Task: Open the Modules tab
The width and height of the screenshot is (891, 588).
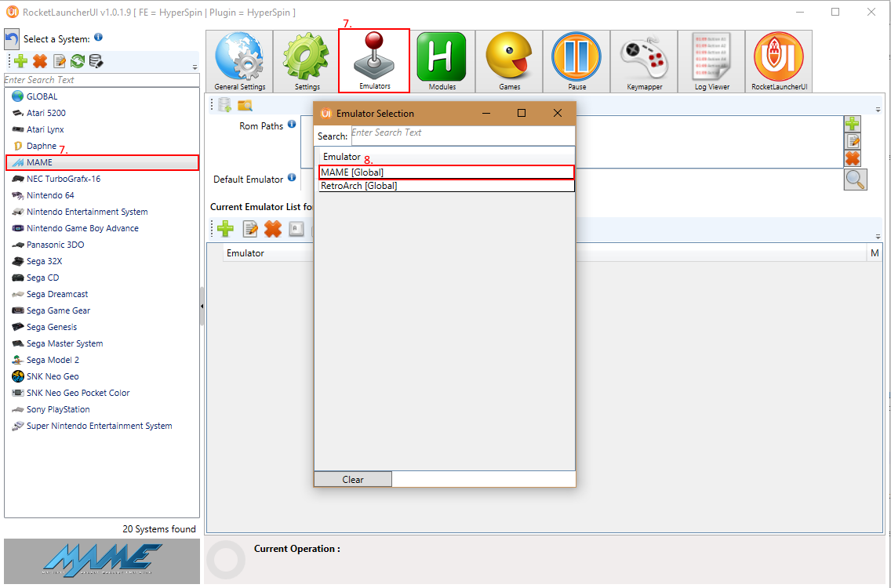Action: coord(442,61)
